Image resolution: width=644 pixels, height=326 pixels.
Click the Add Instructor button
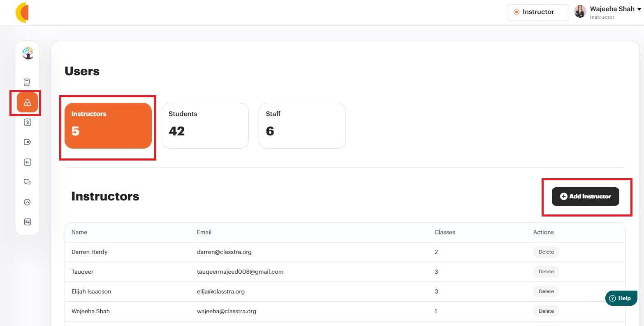point(586,196)
